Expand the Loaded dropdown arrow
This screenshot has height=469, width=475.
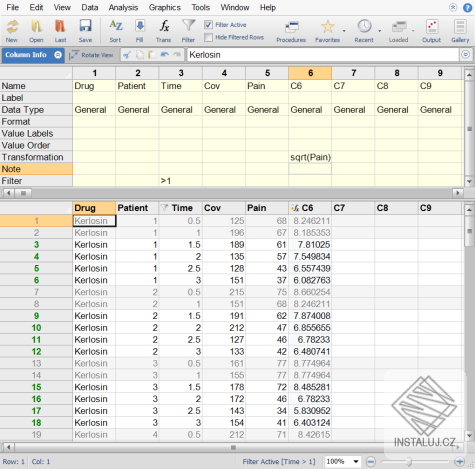point(413,31)
